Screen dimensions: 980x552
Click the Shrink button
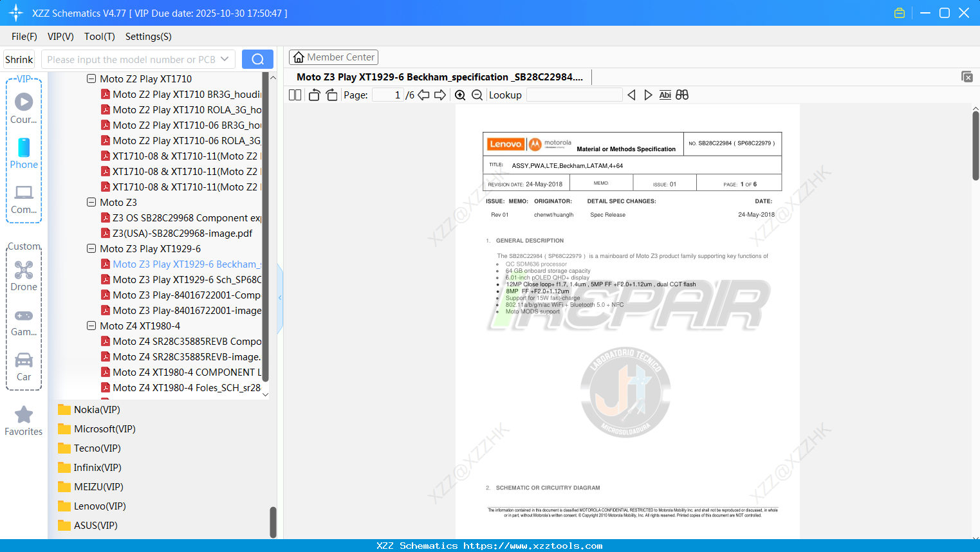pos(19,59)
